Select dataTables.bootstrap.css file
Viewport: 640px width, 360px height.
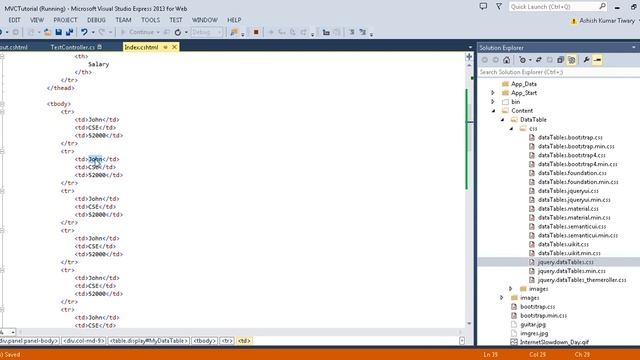tap(570, 138)
